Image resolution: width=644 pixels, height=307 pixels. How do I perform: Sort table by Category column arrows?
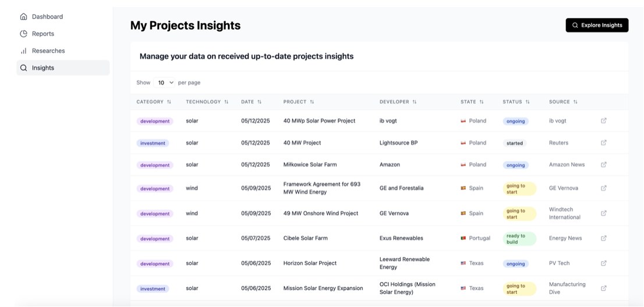[x=169, y=102]
